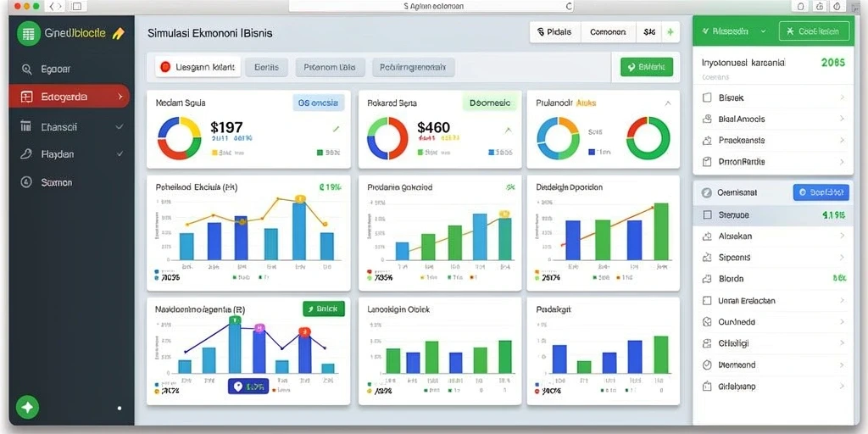This screenshot has height=434, width=868.
Task: Click the red circle swatch in Uesgann kitart
Action: 165,68
